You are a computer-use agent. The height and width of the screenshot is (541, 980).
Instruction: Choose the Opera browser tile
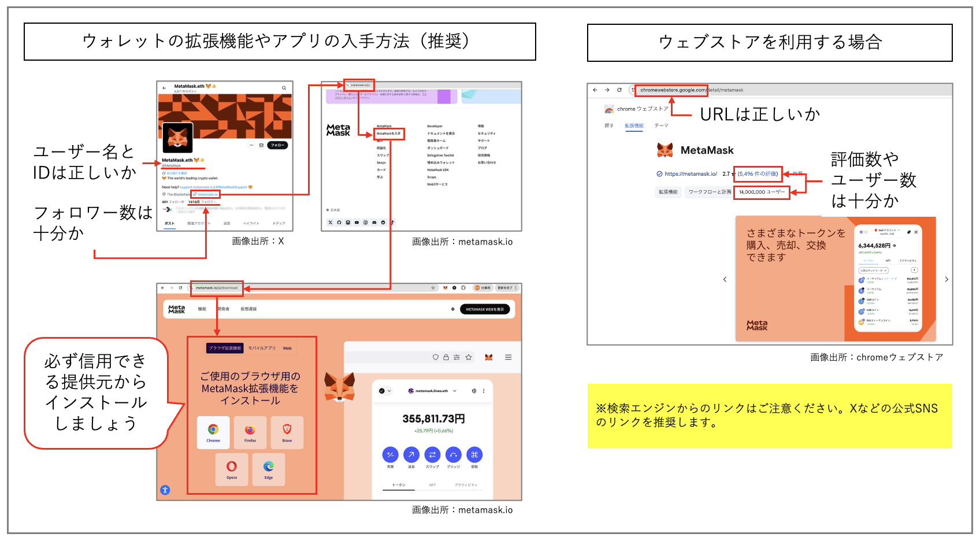(x=232, y=469)
